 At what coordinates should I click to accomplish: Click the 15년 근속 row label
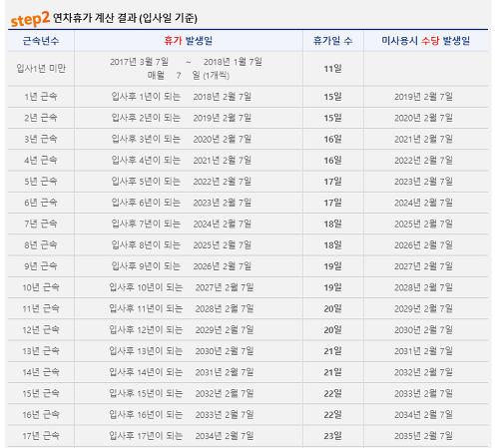pyautogui.click(x=41, y=393)
